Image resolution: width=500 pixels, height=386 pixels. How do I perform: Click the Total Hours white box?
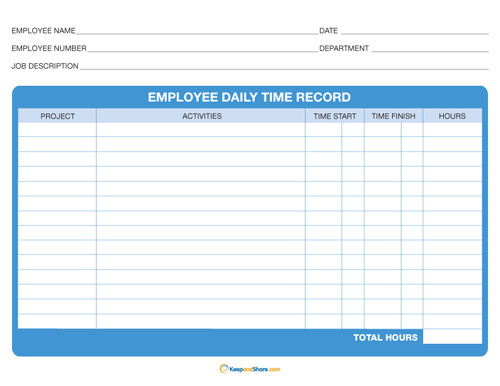pos(452,337)
